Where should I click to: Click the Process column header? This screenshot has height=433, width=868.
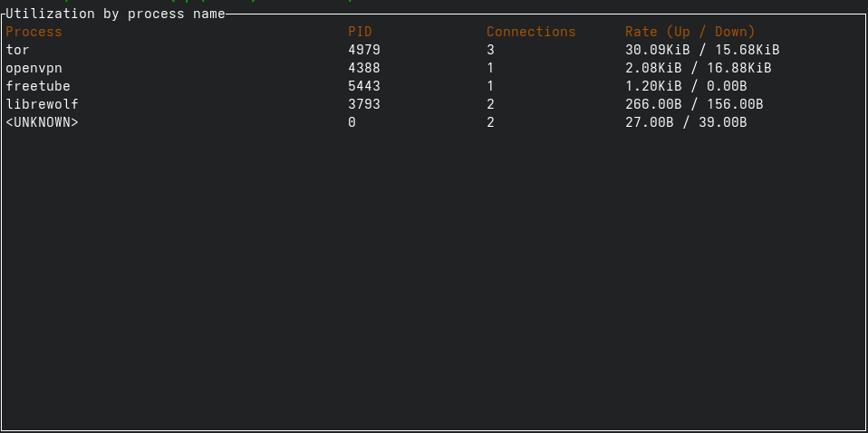click(34, 32)
